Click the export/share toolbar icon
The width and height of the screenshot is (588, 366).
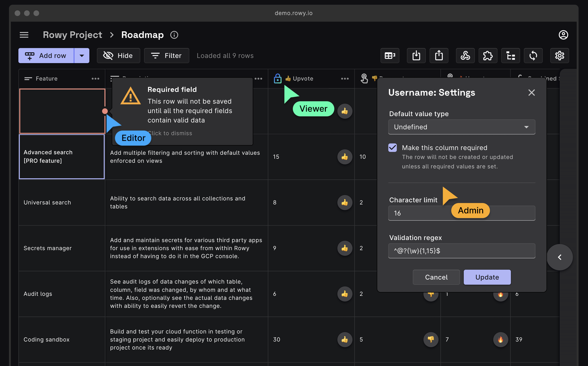[x=439, y=56]
